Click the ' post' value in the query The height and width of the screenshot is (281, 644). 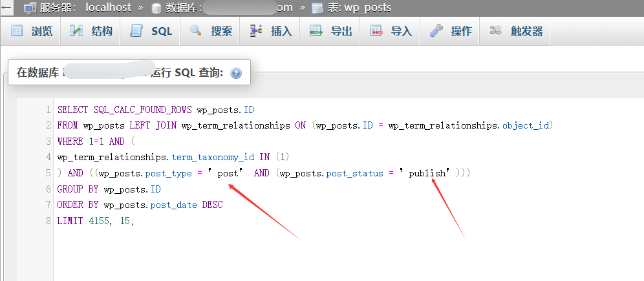pyautogui.click(x=224, y=173)
